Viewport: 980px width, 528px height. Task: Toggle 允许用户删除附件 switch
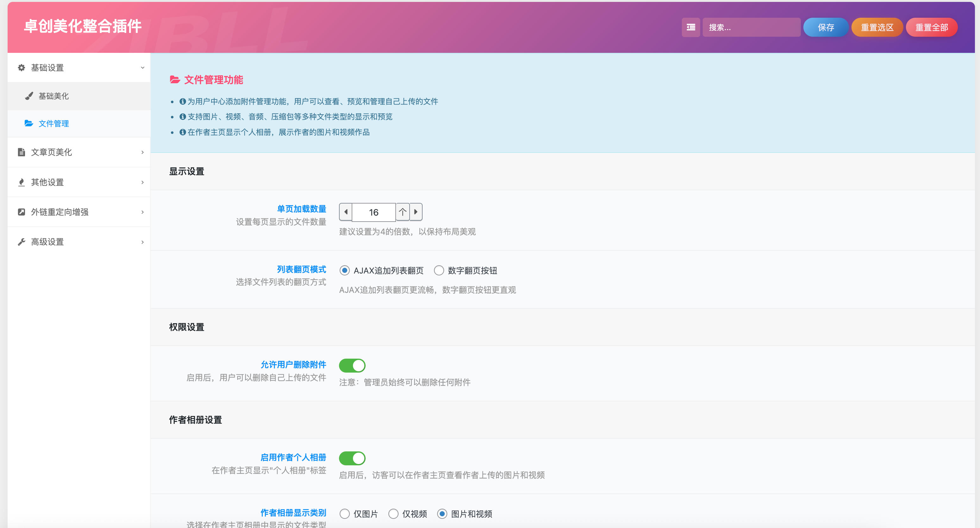click(352, 365)
